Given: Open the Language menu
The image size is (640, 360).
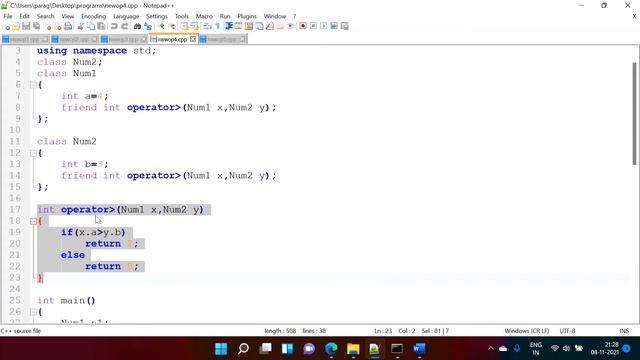Looking at the screenshot, I should (126, 16).
